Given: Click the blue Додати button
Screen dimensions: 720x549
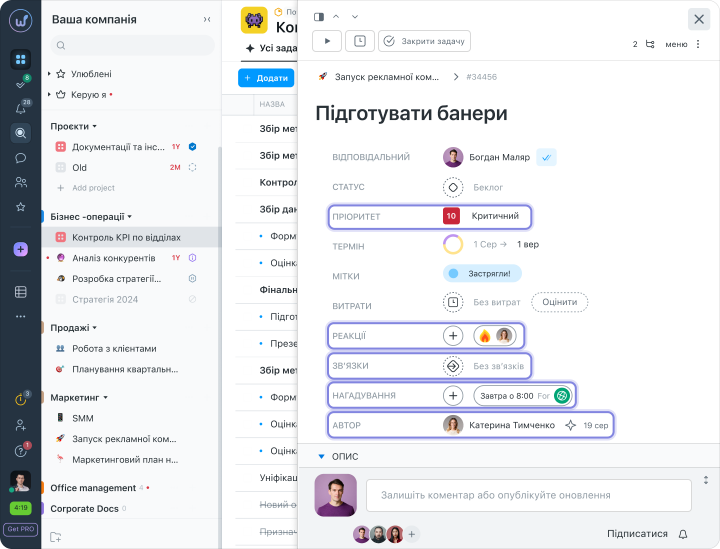Looking at the screenshot, I should (265, 77).
